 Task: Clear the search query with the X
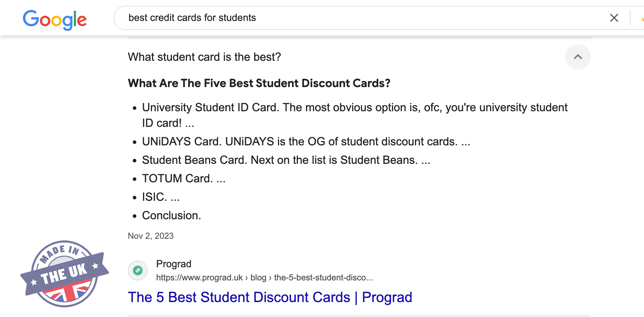point(614,18)
